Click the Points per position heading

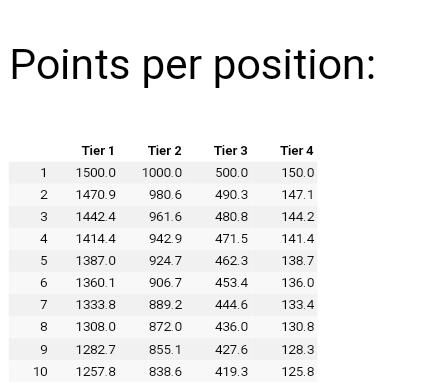point(193,65)
